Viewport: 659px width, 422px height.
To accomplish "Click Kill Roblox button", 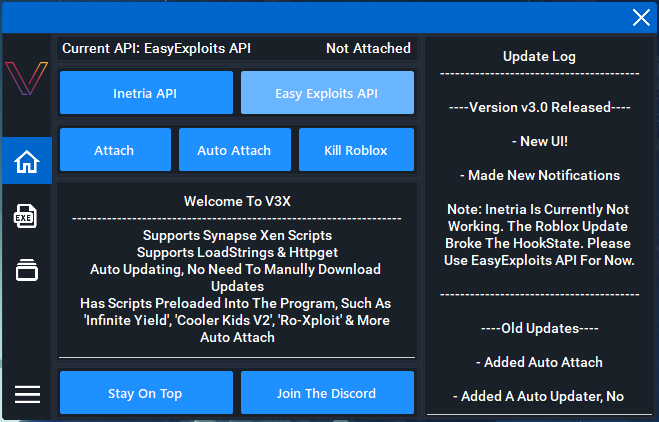I will (356, 150).
